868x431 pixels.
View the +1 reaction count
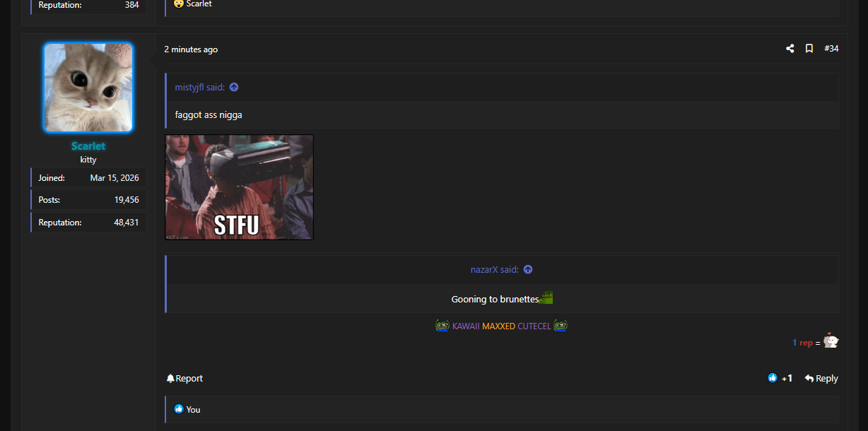coord(787,378)
